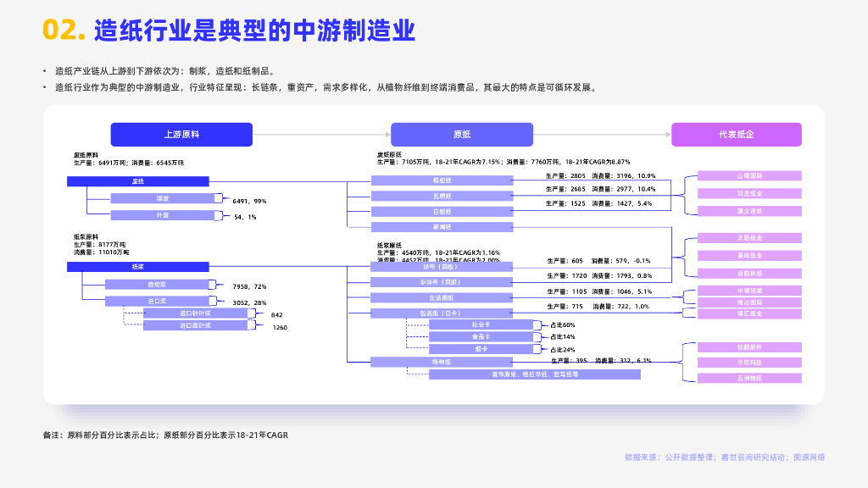Viewport: 868px width, 488px height.
Task: Click the 进口浆 box
Action: [x=156, y=301]
